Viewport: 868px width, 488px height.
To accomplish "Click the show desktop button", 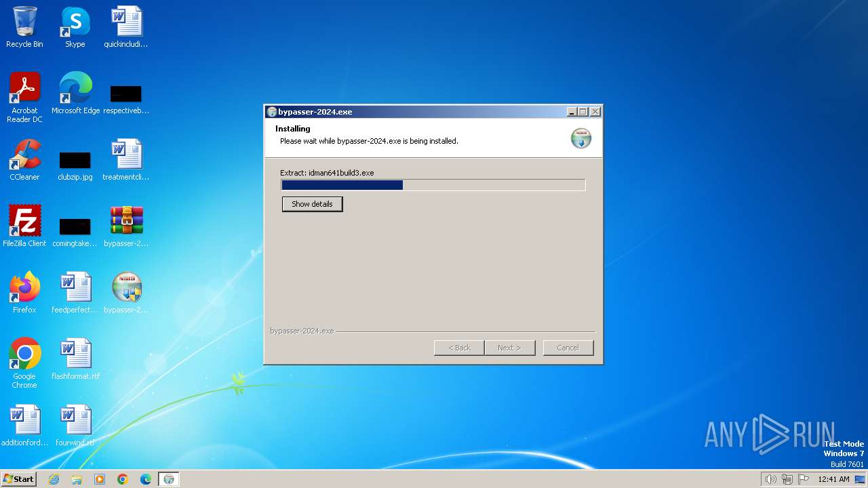I will [861, 479].
